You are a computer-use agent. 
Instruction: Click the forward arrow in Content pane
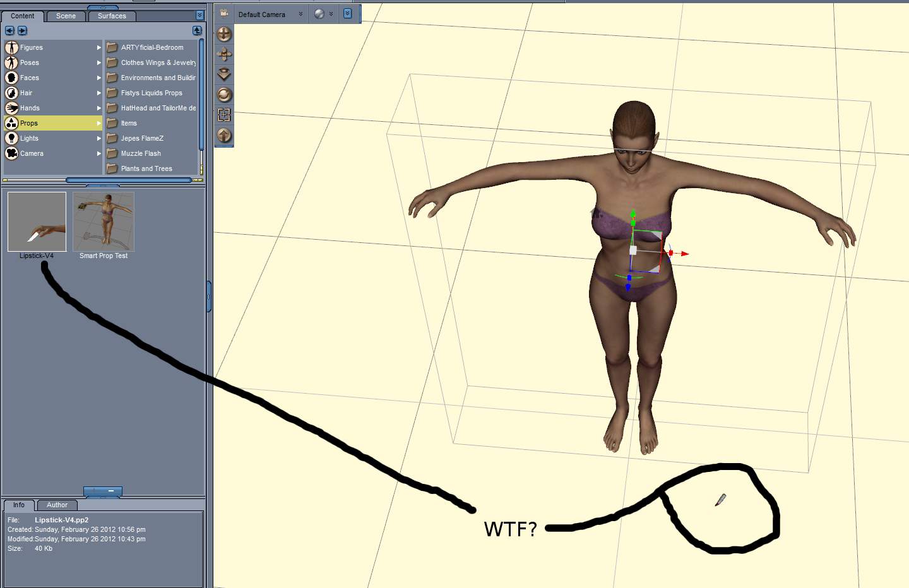[x=22, y=30]
